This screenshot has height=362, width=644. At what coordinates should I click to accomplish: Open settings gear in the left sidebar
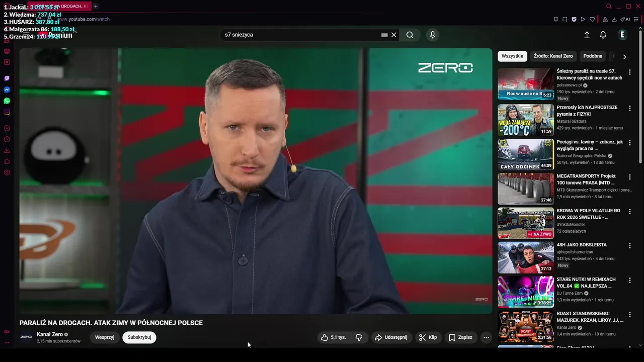click(7, 172)
